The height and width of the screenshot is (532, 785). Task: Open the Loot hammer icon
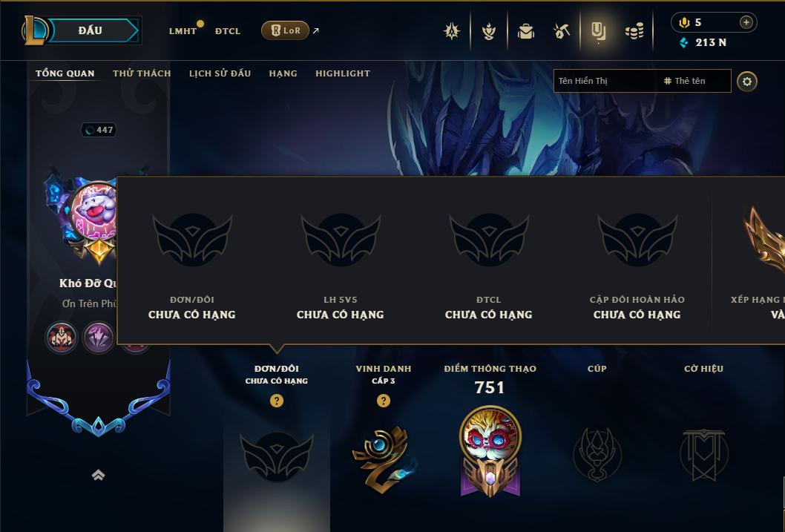(562, 31)
